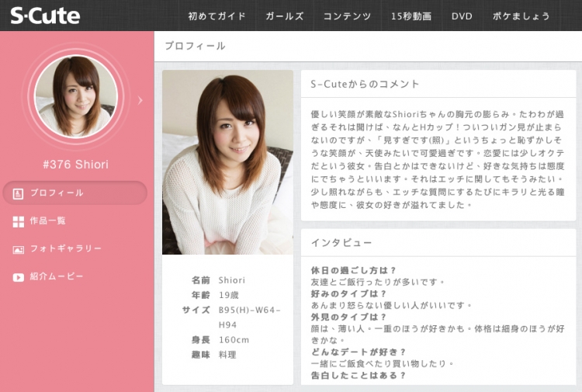Click the circular avatar thumbnail in sidebar
The image size is (582, 392).
[x=75, y=96]
